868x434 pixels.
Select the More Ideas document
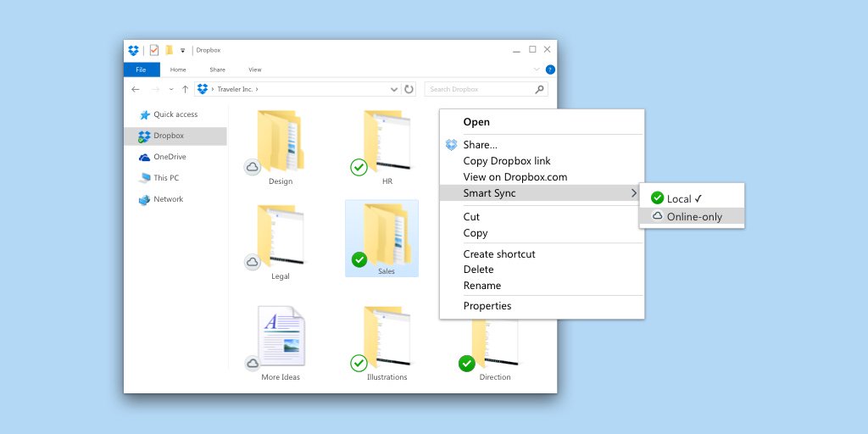click(280, 343)
